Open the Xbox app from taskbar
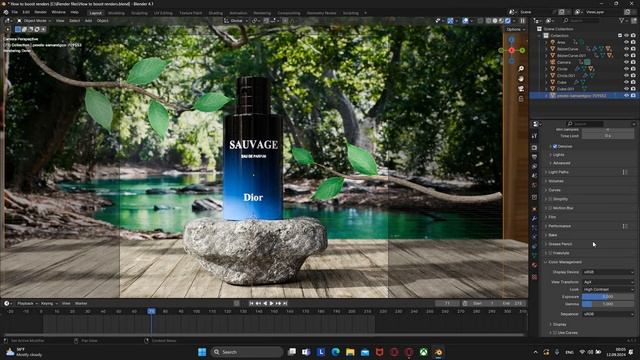 pyautogui.click(x=424, y=352)
